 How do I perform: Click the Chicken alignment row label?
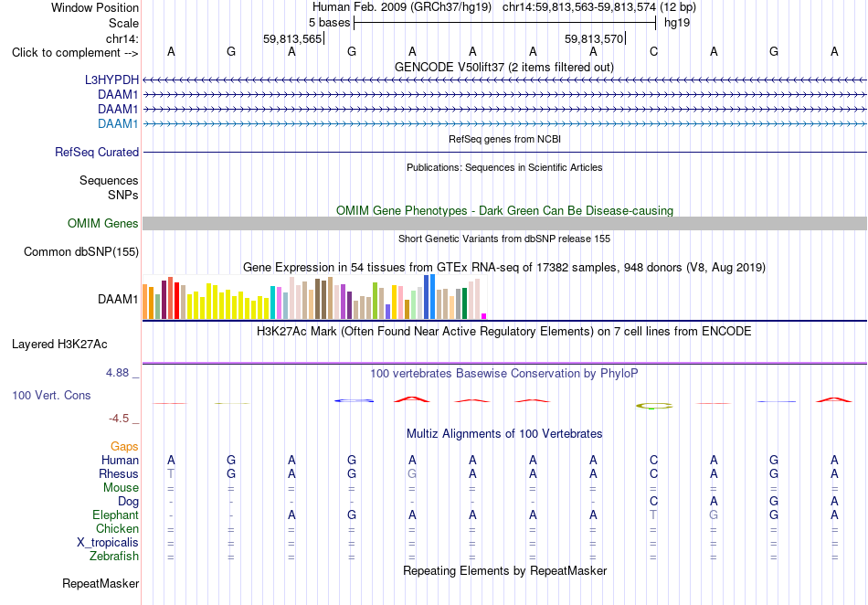pyautogui.click(x=117, y=528)
